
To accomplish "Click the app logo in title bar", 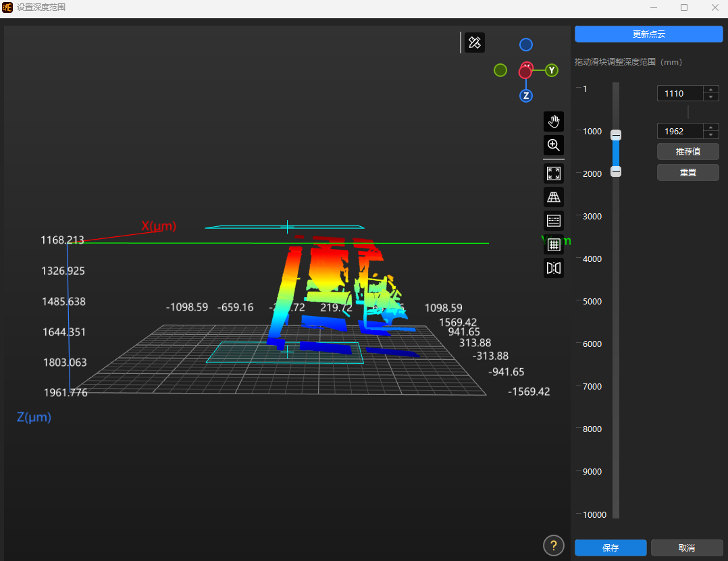I will [x=7, y=7].
